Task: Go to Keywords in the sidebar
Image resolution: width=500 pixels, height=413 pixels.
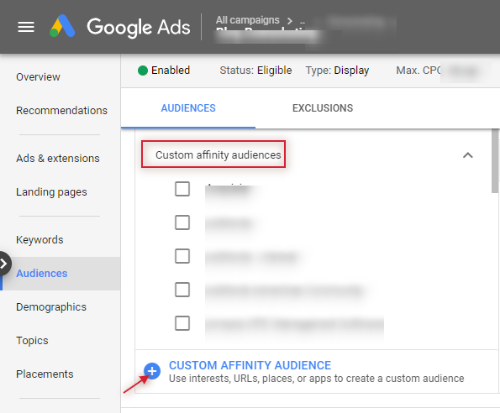Action: click(x=40, y=240)
